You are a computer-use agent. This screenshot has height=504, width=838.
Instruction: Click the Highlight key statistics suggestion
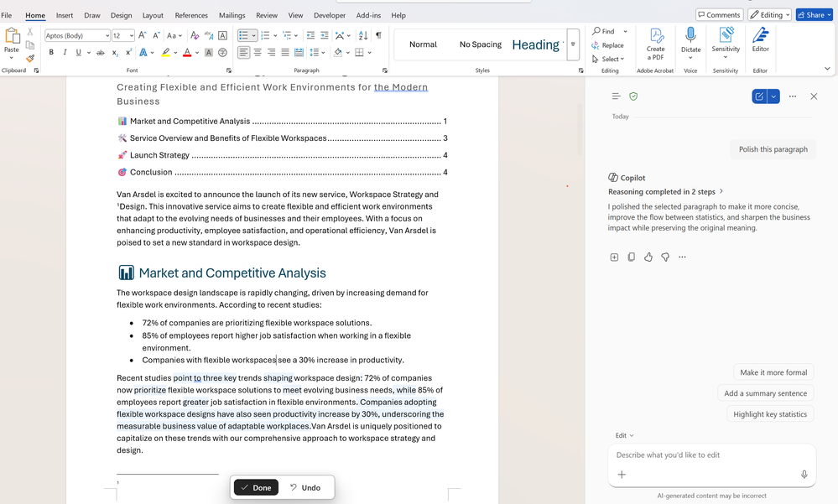(x=770, y=413)
